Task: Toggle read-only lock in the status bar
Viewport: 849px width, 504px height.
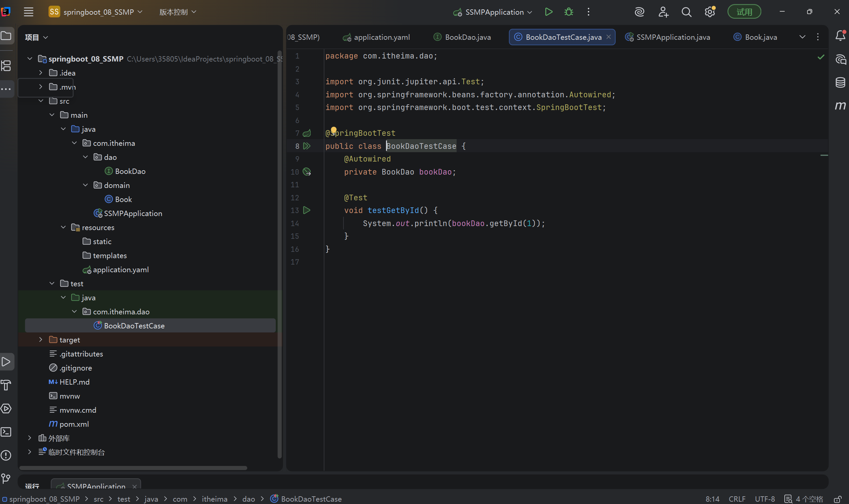Action: [837, 499]
